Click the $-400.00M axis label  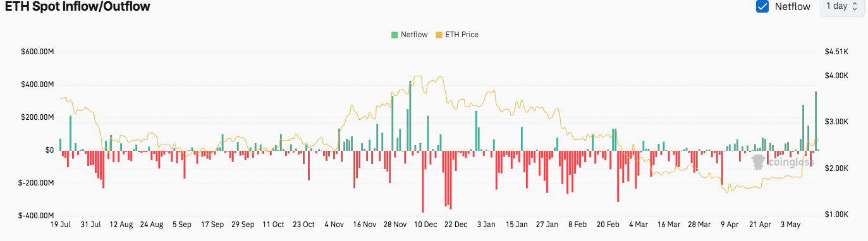pyautogui.click(x=37, y=216)
